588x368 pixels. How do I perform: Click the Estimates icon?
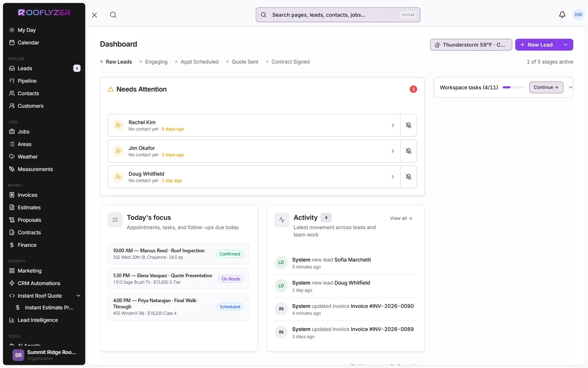pos(12,207)
